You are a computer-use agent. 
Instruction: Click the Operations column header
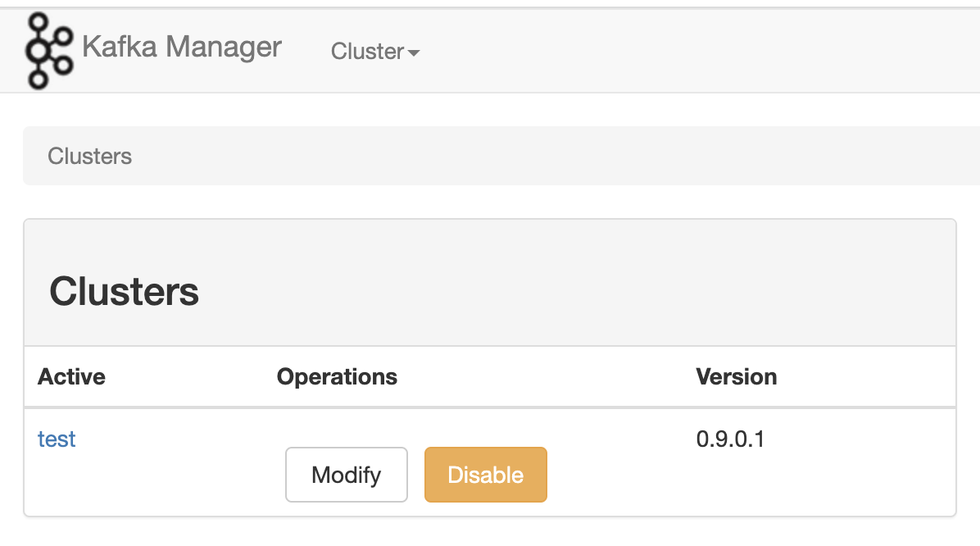(336, 376)
